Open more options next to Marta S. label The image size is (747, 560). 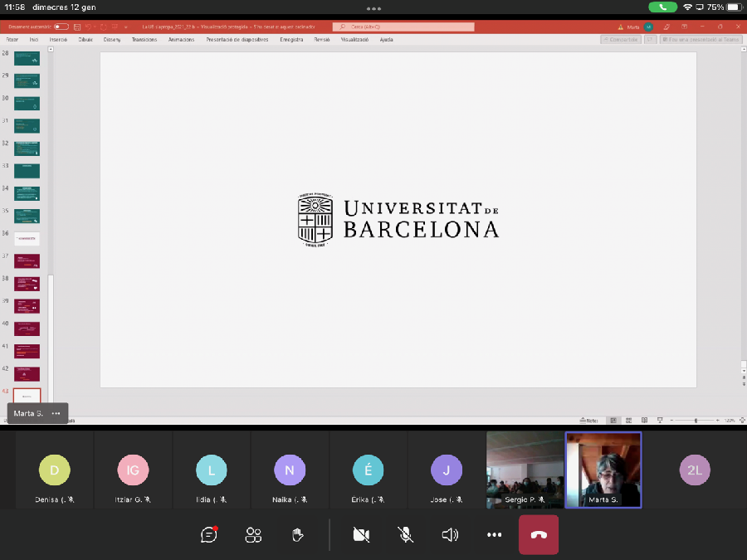pyautogui.click(x=56, y=413)
